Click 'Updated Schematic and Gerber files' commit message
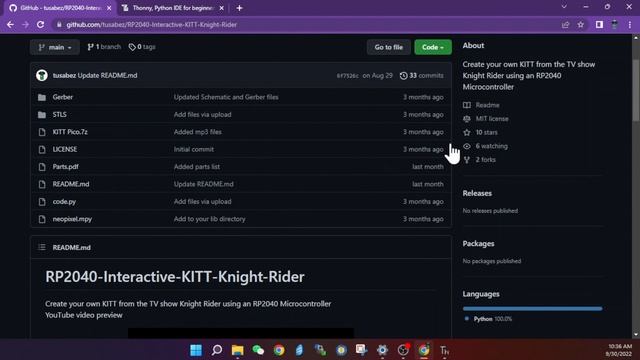Viewport: 640px width, 360px height. [x=226, y=97]
